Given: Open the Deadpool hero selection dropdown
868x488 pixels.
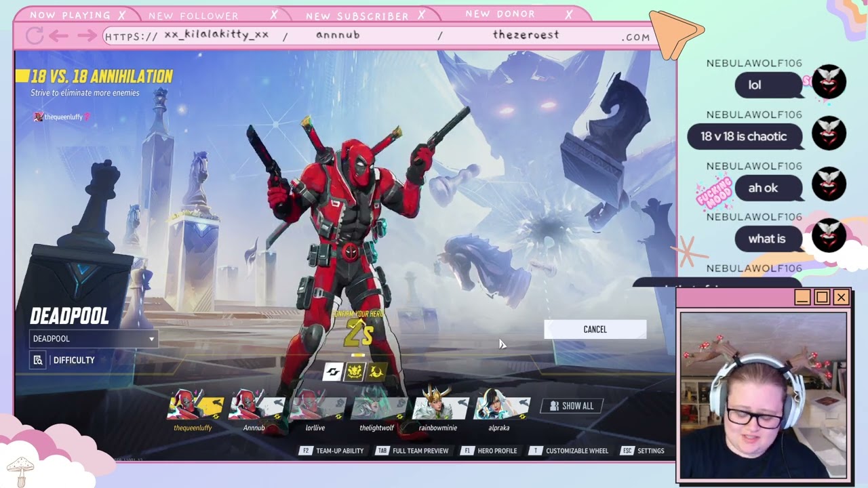Looking at the screenshot, I should (94, 339).
